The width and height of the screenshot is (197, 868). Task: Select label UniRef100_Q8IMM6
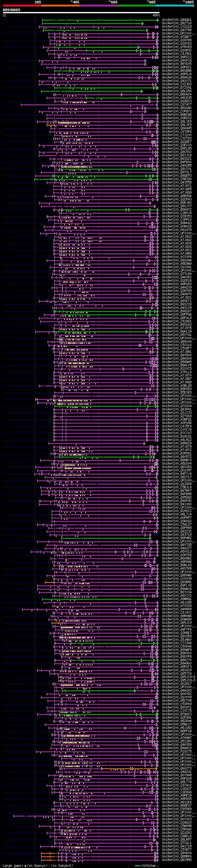[176, 860]
